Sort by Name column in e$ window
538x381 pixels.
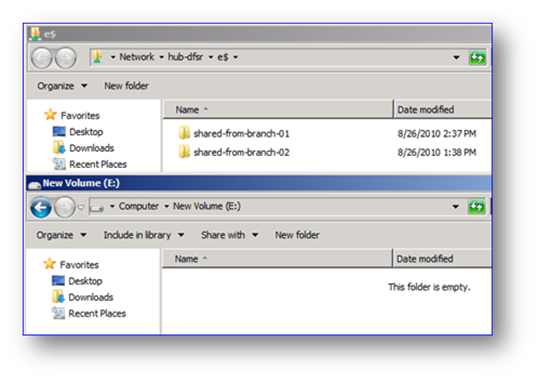pos(278,109)
